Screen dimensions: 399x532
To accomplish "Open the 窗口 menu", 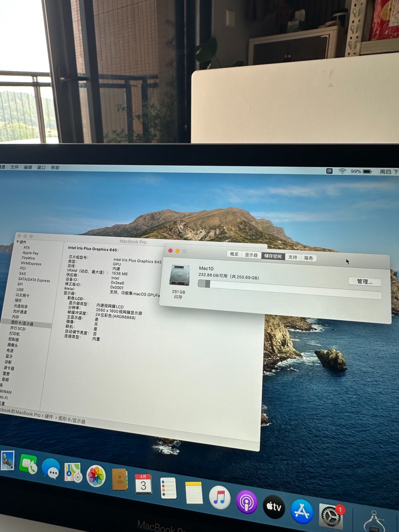I will [41, 167].
